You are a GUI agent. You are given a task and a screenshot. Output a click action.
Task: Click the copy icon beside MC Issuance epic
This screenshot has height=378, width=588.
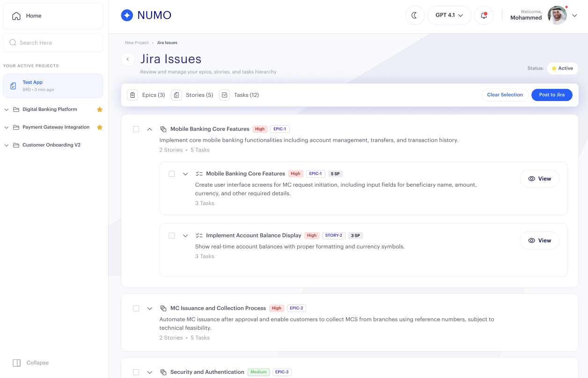[x=163, y=308]
